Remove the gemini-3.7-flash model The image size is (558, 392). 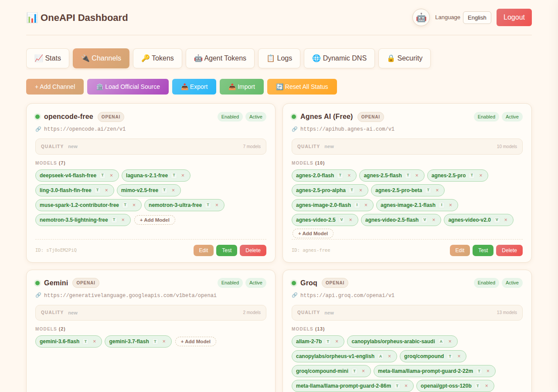(164, 341)
